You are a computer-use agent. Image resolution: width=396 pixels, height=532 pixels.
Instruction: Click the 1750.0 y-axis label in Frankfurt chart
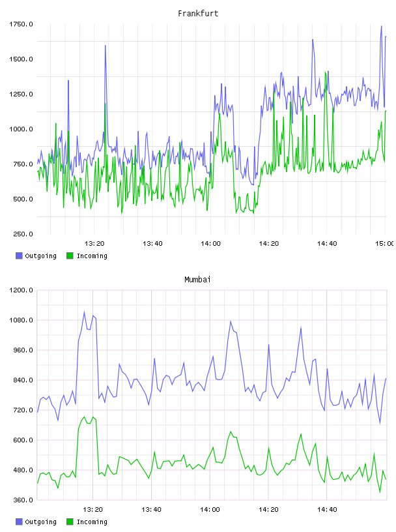pos(21,24)
